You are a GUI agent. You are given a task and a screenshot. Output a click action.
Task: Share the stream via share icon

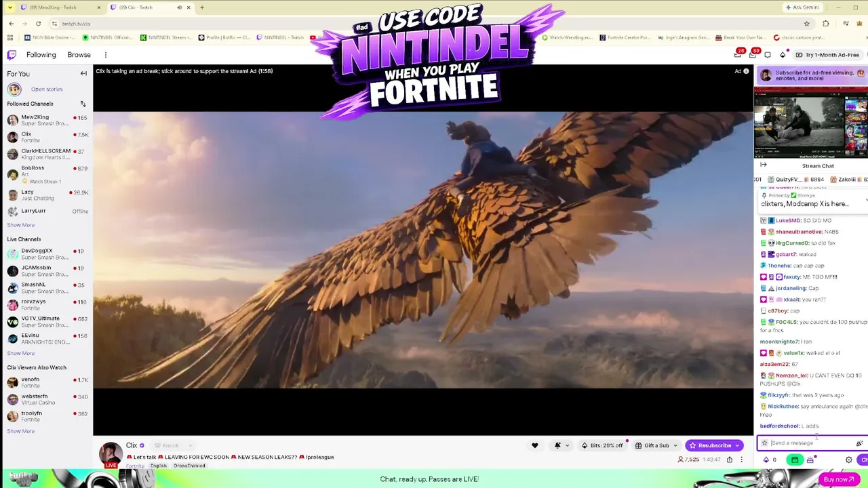[730, 460]
